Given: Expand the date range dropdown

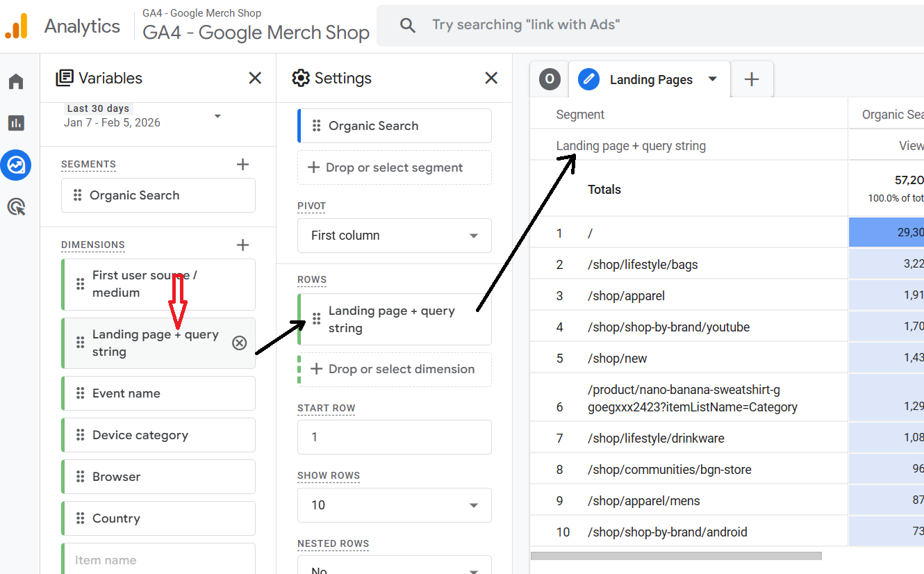Looking at the screenshot, I should coord(217,116).
